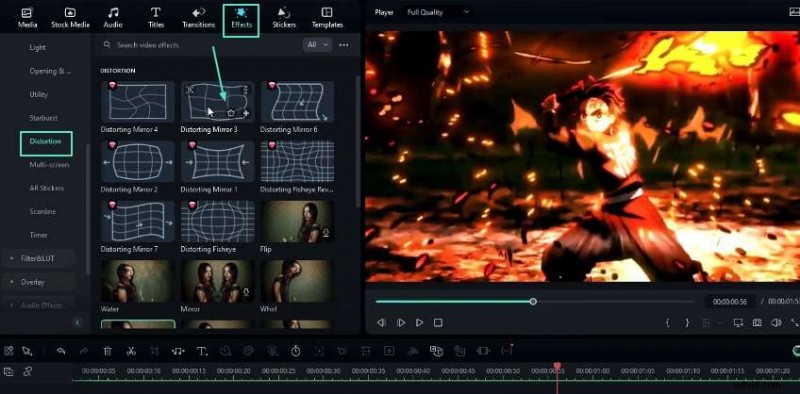Click the current timecode 00:00:00:56 field
The image size is (800, 394).
(x=730, y=302)
